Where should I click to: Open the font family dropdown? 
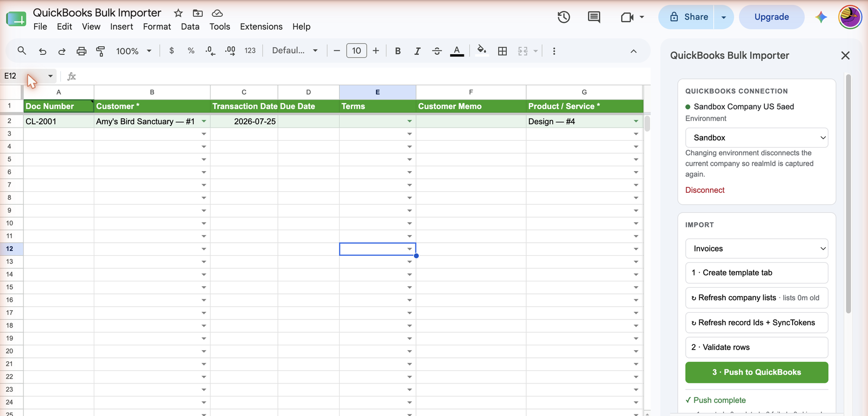pyautogui.click(x=295, y=51)
